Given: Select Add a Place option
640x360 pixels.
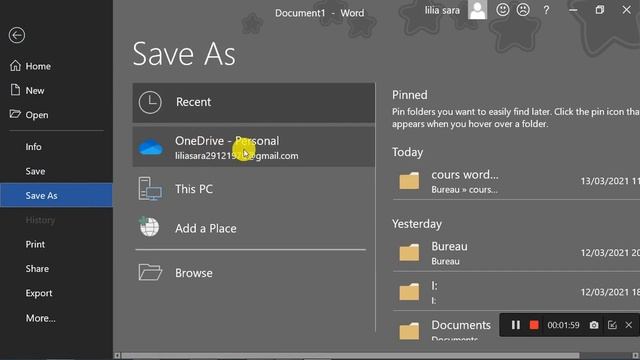Looking at the screenshot, I should pos(253,228).
